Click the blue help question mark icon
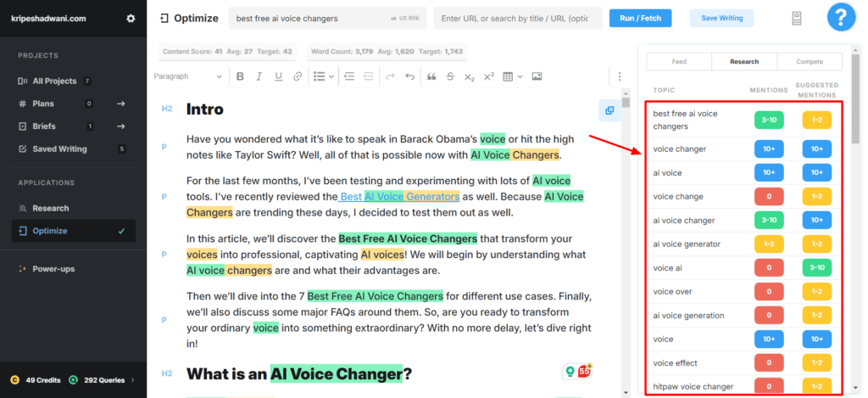Image resolution: width=868 pixels, height=398 pixels. pyautogui.click(x=841, y=18)
